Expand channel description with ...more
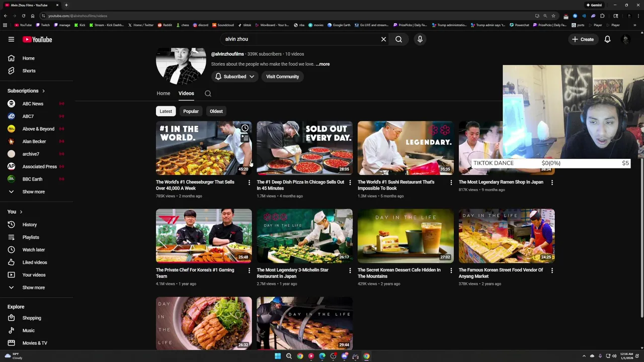 pos(323,64)
